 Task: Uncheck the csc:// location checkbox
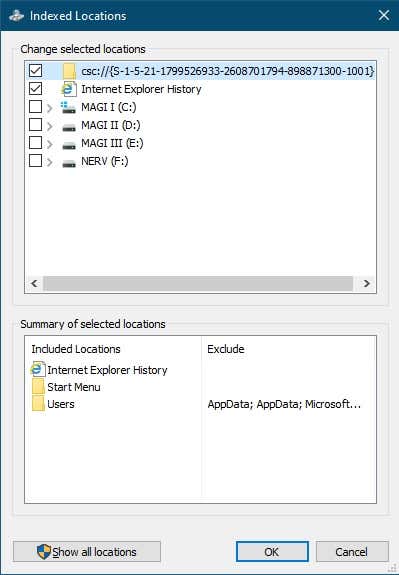click(36, 71)
